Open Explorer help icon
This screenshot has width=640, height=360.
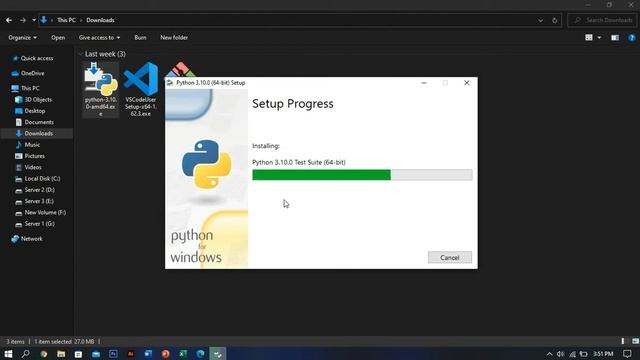(x=631, y=38)
